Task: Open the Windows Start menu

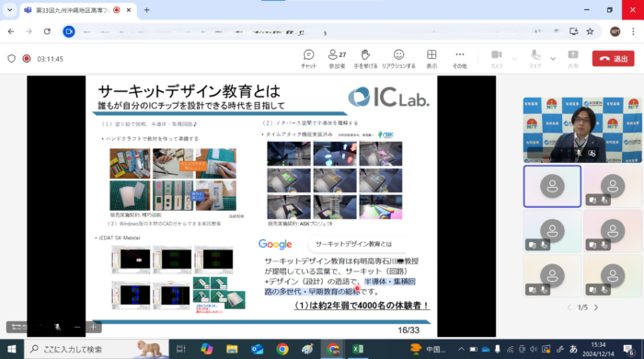Action: [x=11, y=349]
